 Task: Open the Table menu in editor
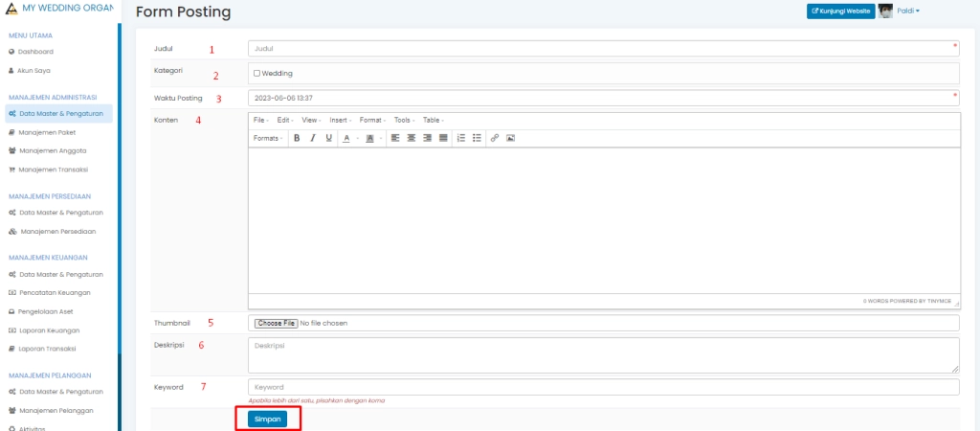pyautogui.click(x=434, y=120)
